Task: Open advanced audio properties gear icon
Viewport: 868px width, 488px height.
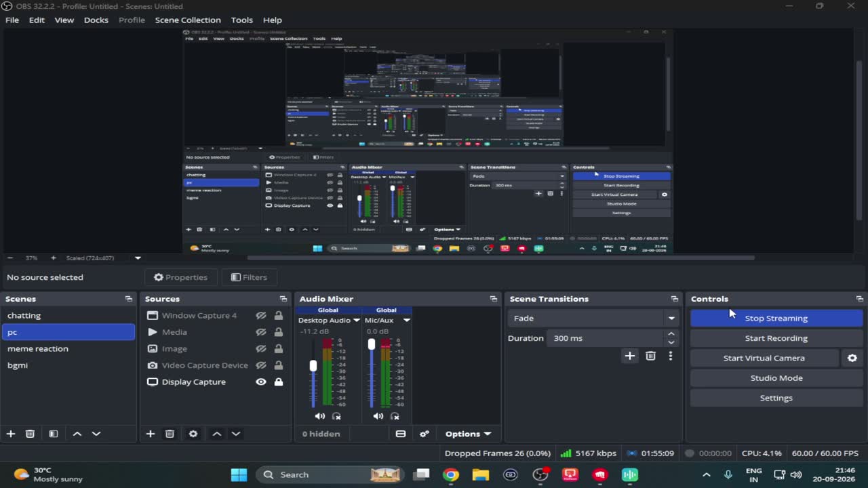Action: [x=425, y=434]
